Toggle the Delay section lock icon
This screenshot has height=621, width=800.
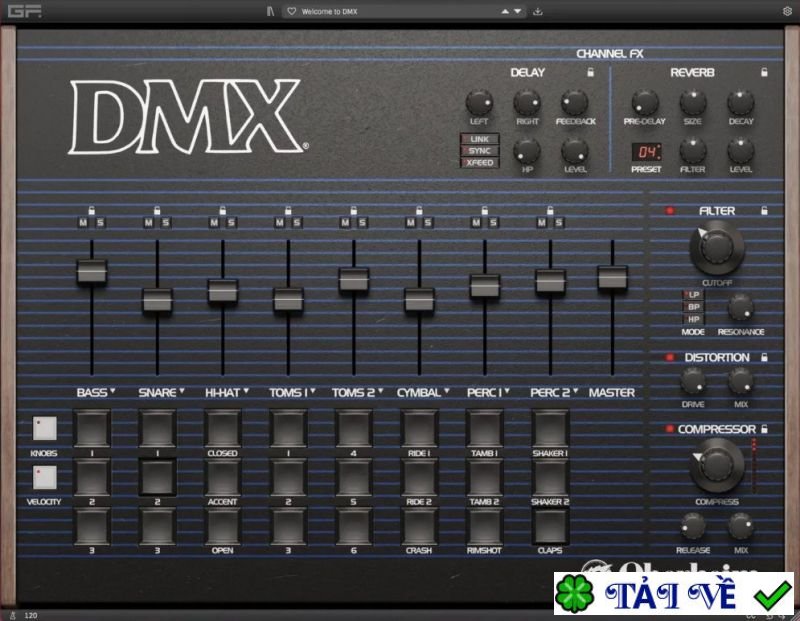590,72
